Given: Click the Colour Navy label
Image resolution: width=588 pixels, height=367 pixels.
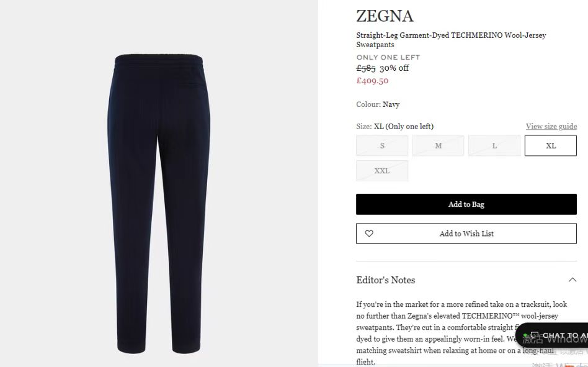Looking at the screenshot, I should (x=378, y=104).
